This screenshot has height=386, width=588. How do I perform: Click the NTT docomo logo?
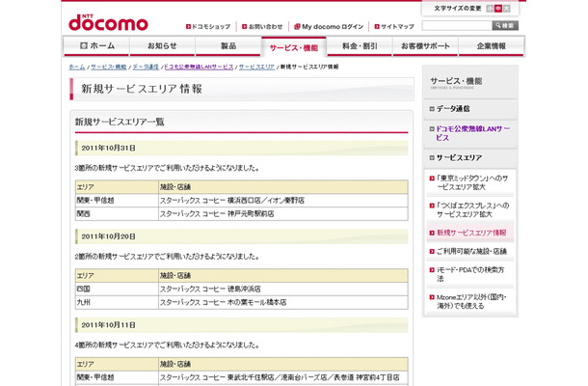click(108, 22)
